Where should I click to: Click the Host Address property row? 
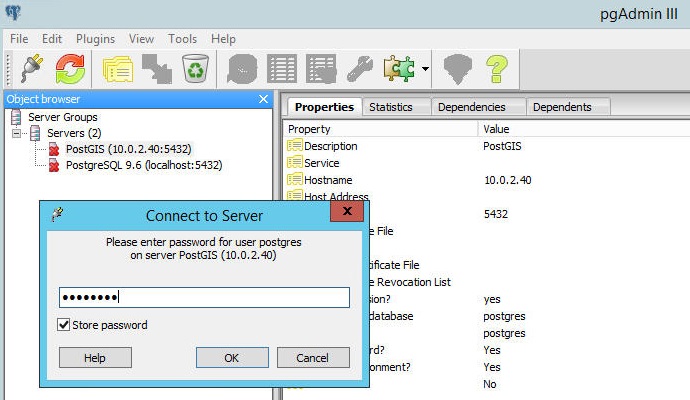336,196
